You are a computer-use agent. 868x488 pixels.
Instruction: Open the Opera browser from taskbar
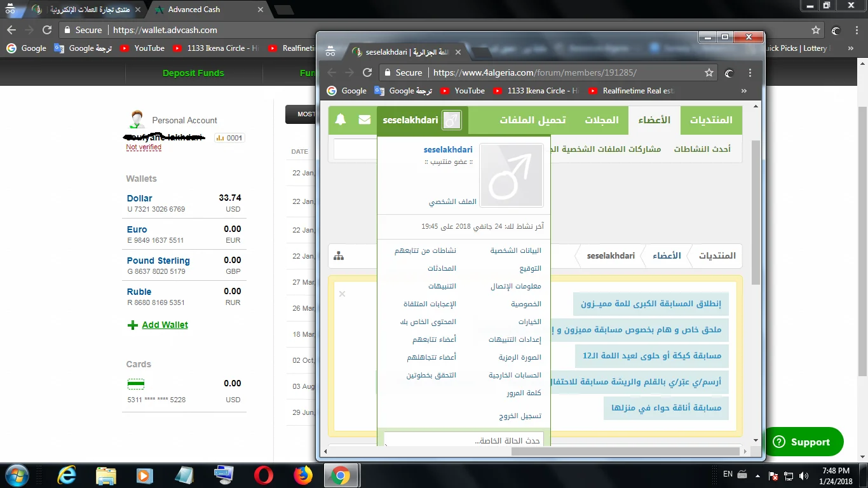point(264,475)
